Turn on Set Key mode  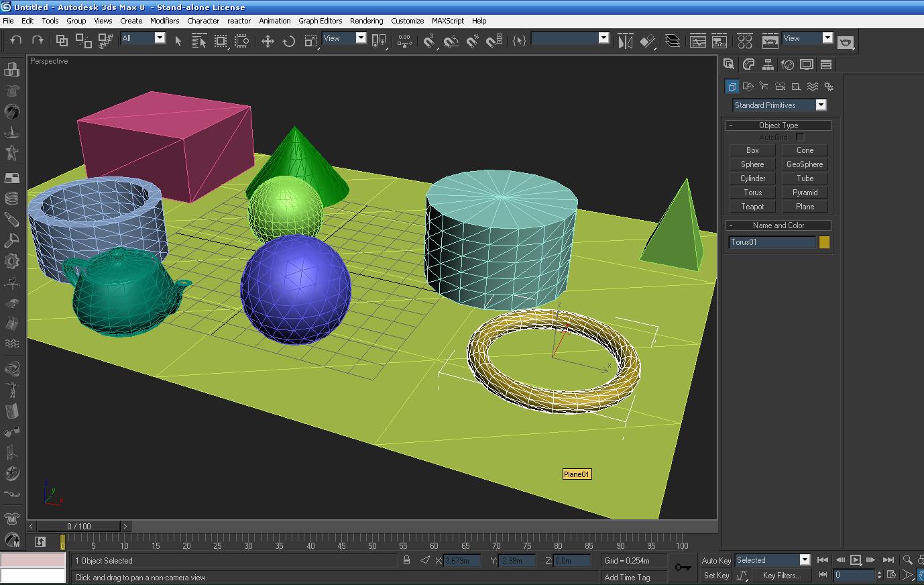point(716,576)
